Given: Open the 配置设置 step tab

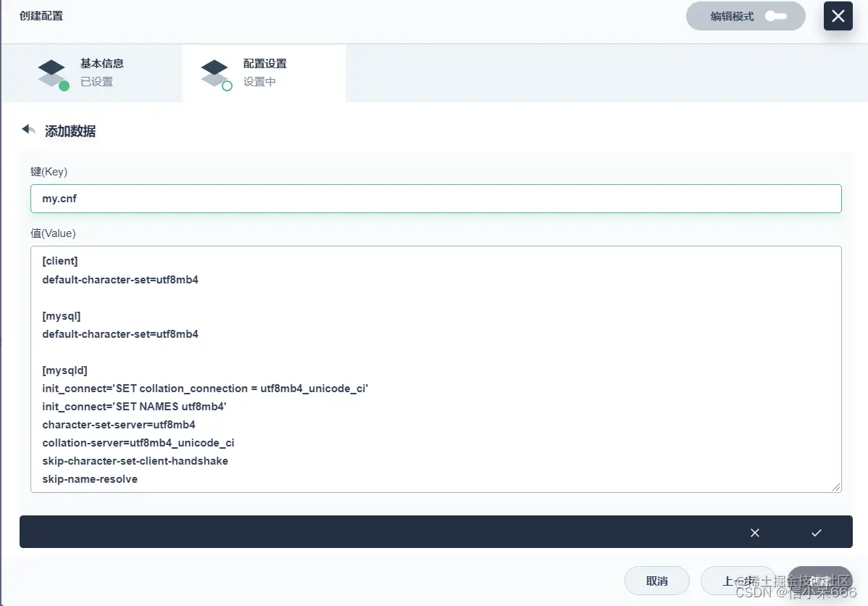Looking at the screenshot, I should [x=264, y=73].
